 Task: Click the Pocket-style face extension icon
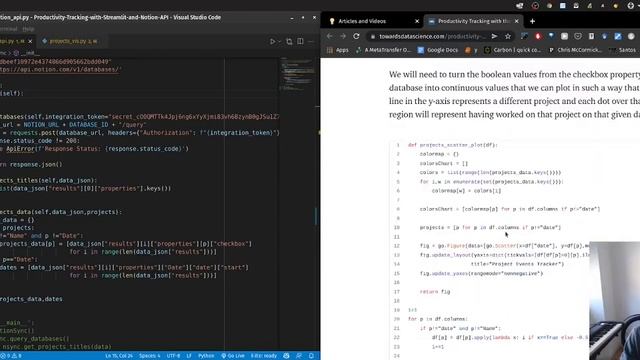pyautogui.click(x=578, y=36)
